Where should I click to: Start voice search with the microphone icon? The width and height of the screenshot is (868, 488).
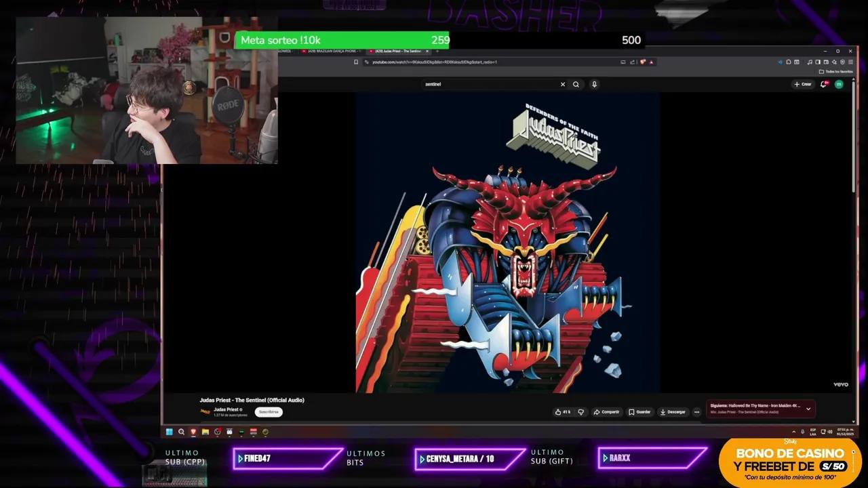pyautogui.click(x=594, y=84)
